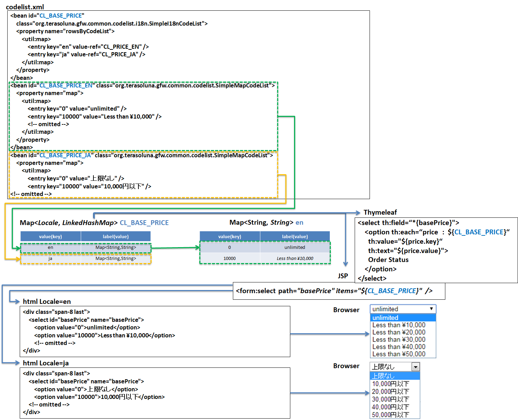
Task: Open the English "unlimited" combo box arrow
Action: point(431,309)
